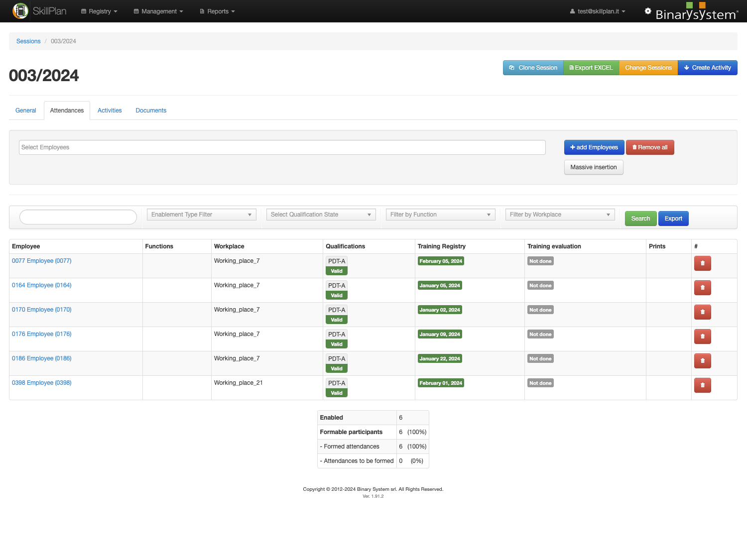
Task: Delete attendance row for employee 0176
Action: (x=702, y=336)
